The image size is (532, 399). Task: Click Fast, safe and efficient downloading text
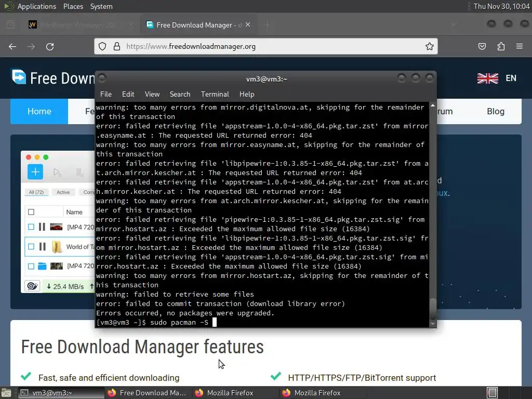pyautogui.click(x=109, y=378)
